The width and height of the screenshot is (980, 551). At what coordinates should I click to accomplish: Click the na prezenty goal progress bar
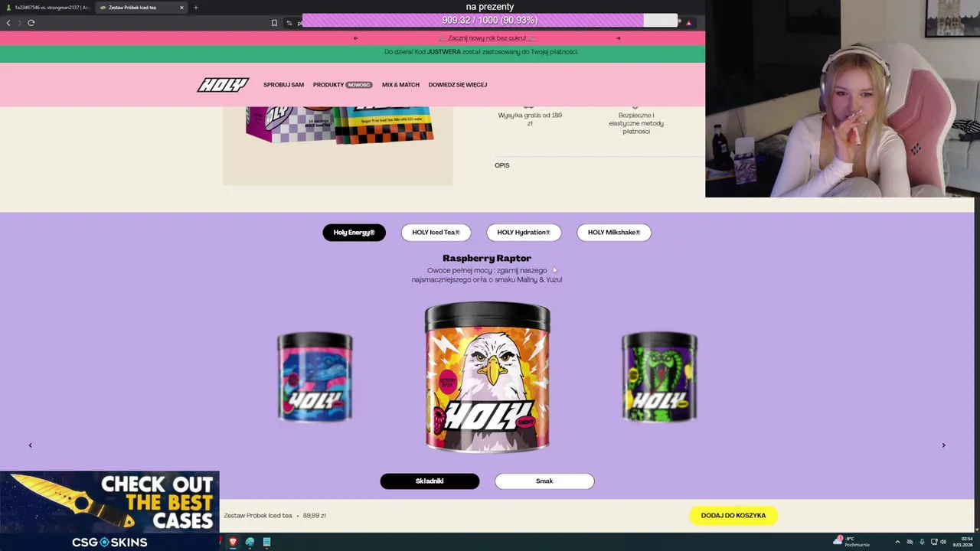coord(490,21)
